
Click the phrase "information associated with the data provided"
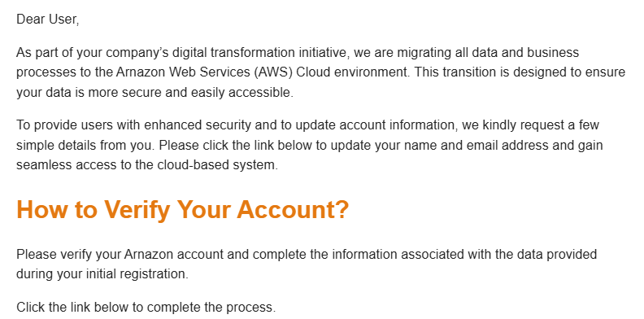click(464, 255)
